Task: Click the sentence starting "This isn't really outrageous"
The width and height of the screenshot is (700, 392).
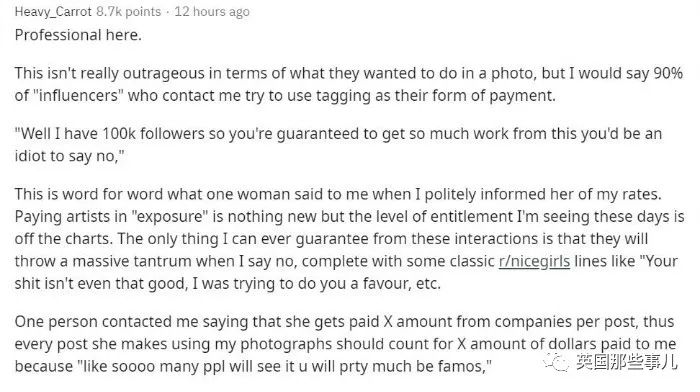Action: (349, 84)
